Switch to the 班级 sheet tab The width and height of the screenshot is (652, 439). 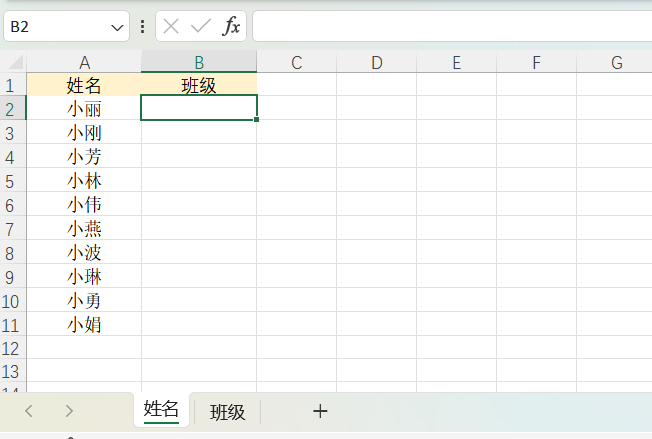(227, 412)
